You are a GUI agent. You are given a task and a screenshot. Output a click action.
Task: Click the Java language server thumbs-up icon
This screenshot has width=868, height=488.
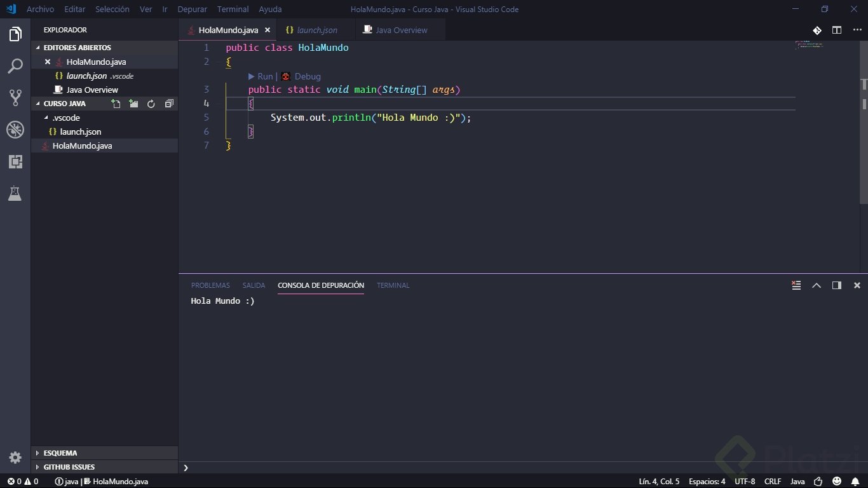pyautogui.click(x=818, y=482)
